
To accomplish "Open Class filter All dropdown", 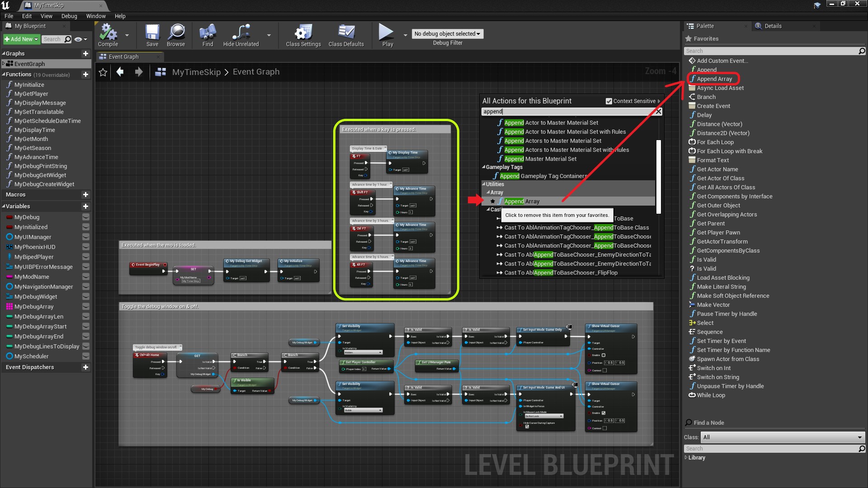I will pos(783,437).
